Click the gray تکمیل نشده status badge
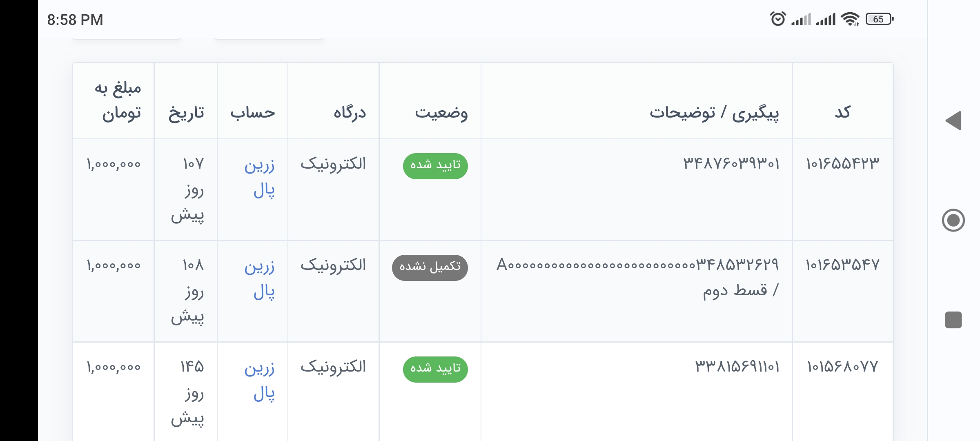Screen dimensions: 980x441 pos(430,267)
